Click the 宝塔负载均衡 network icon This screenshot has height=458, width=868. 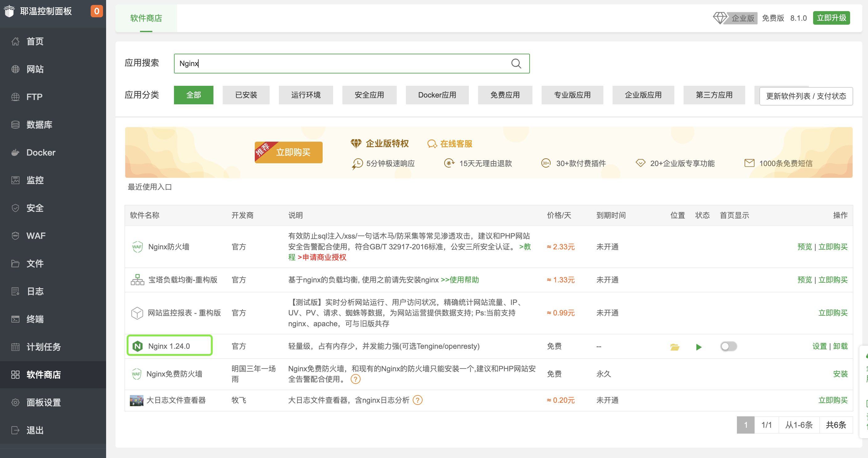pos(137,280)
